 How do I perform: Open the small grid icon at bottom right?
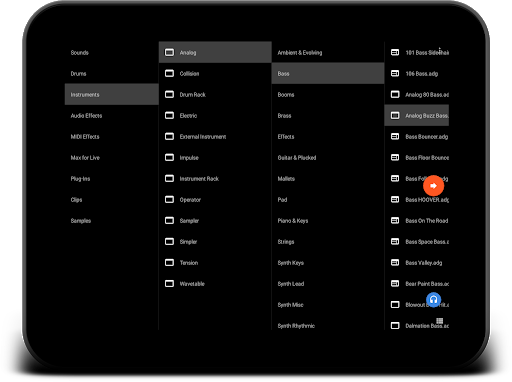[440, 321]
